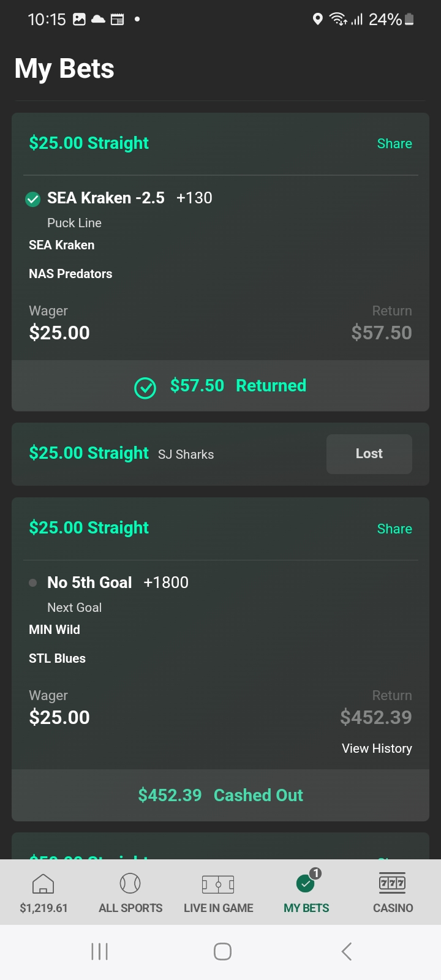Tap the My Bets checkmark icon

click(306, 883)
